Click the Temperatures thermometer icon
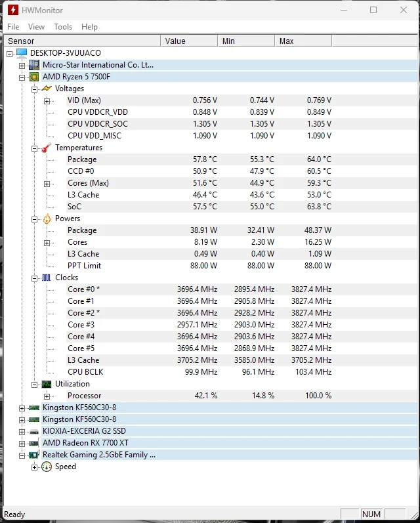The image size is (420, 523). [47, 148]
